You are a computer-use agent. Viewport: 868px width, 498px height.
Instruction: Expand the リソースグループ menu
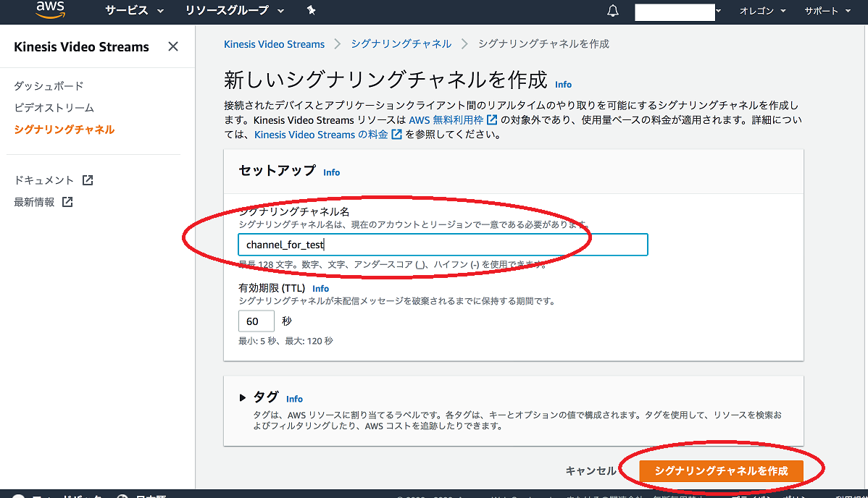click(x=235, y=11)
